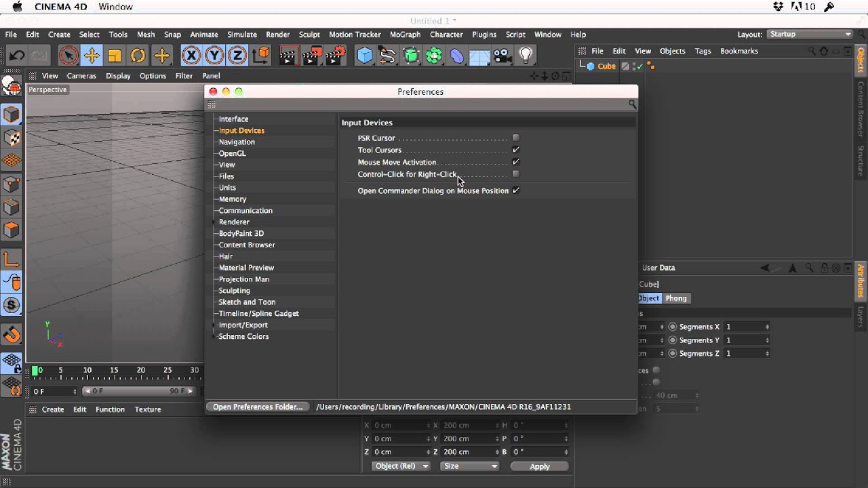The image size is (868, 488).
Task: Click the spline pen icon
Action: (387, 56)
